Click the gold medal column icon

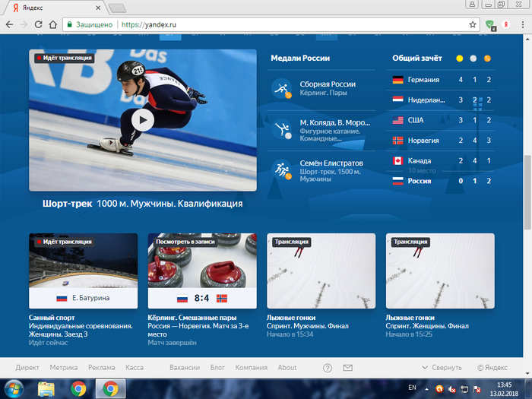point(460,59)
